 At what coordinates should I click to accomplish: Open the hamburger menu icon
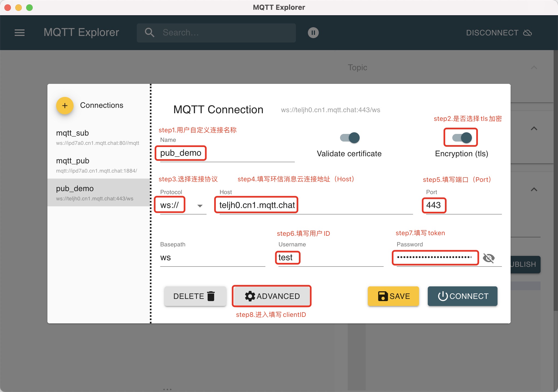(x=19, y=33)
